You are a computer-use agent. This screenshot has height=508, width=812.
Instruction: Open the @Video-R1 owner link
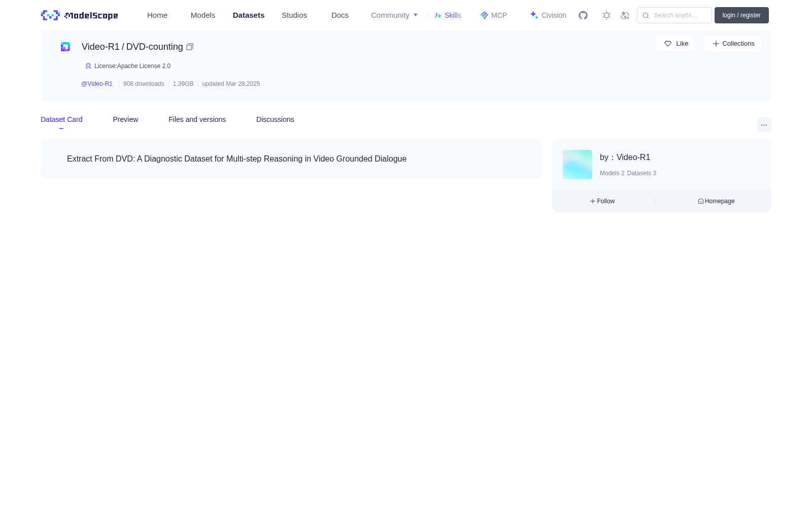[x=97, y=84]
